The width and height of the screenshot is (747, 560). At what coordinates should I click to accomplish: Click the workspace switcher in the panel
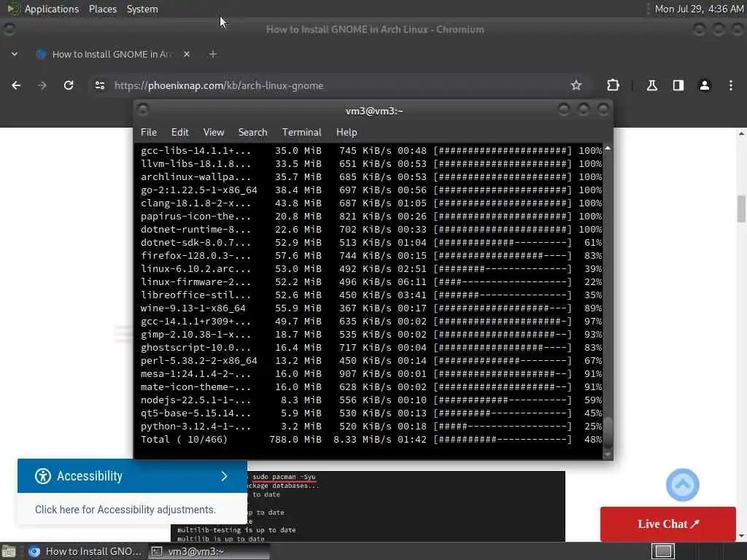pyautogui.click(x=663, y=551)
